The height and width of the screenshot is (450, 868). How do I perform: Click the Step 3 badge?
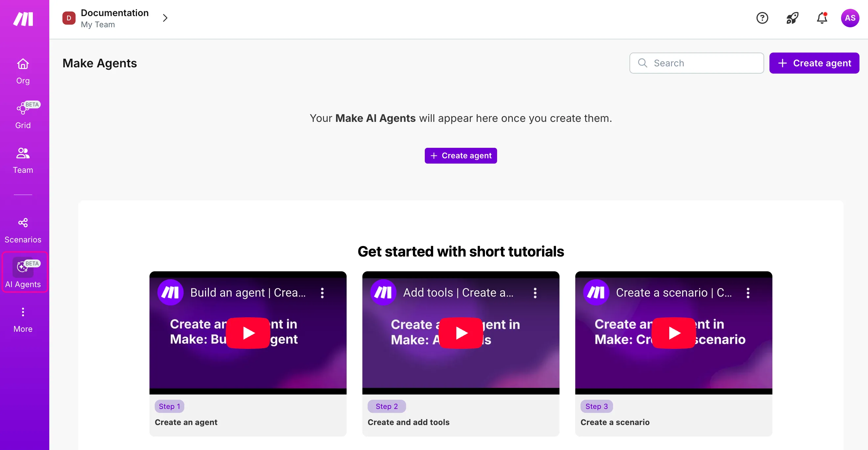click(596, 406)
